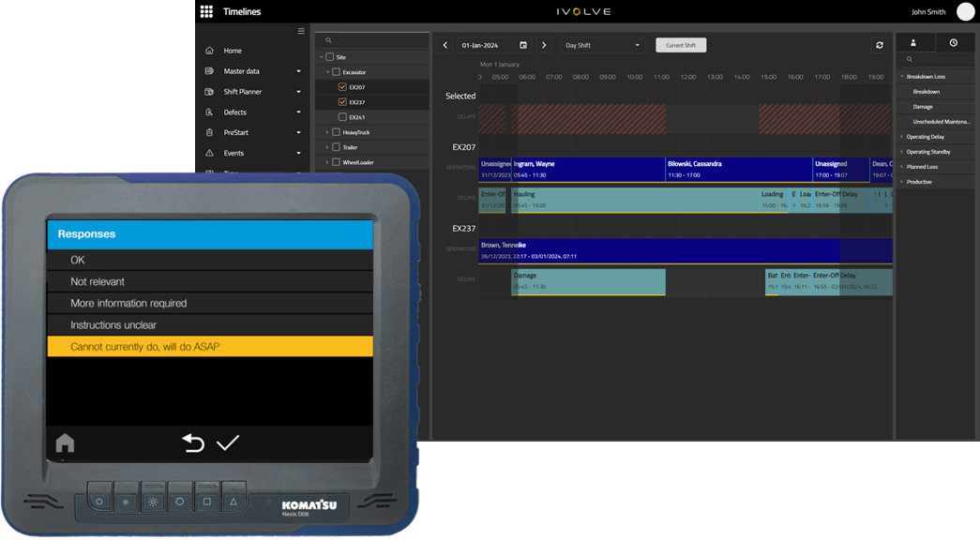Select Unscheduled Maintenance delay type
Image resolution: width=980 pixels, height=540 pixels.
[942, 122]
